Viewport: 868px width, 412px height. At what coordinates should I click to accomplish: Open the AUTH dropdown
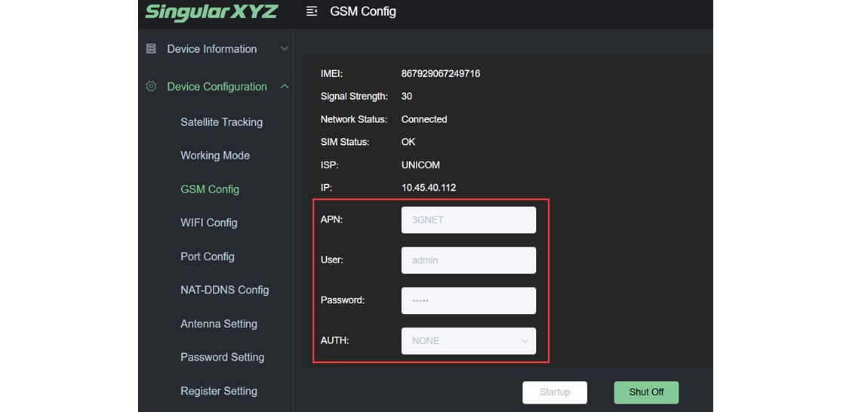pyautogui.click(x=469, y=341)
